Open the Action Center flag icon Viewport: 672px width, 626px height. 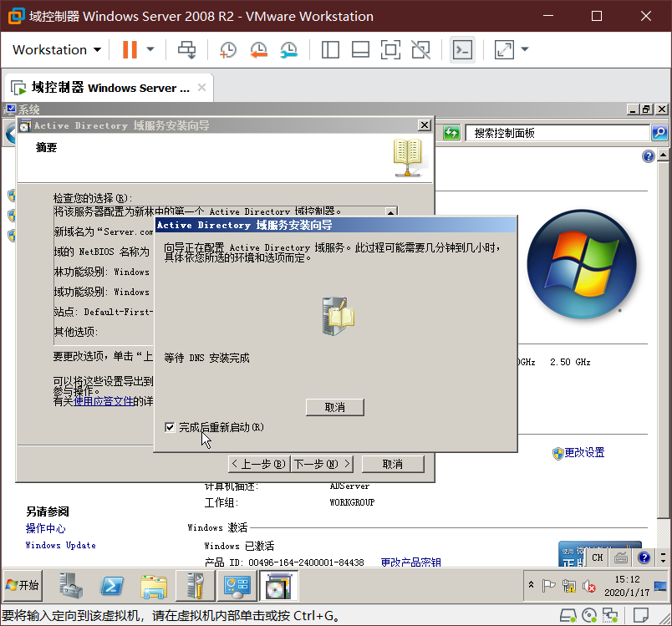pos(548,585)
